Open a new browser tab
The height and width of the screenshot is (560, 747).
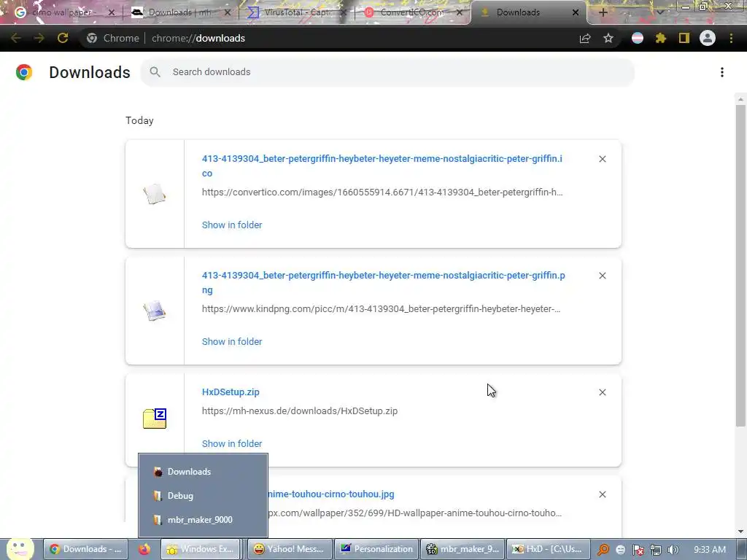pos(603,12)
